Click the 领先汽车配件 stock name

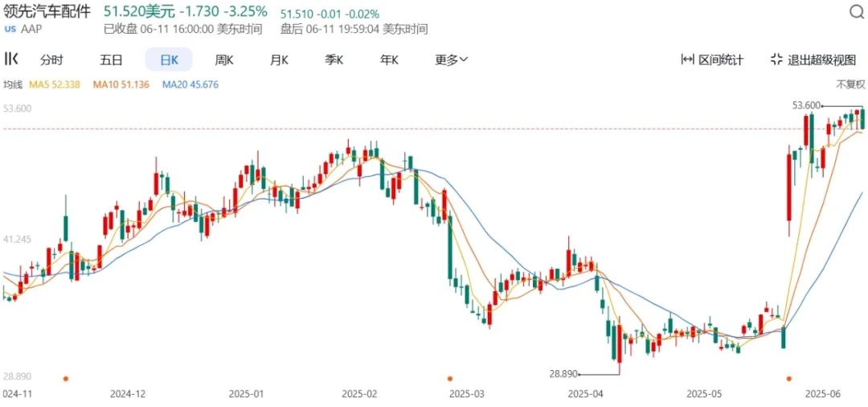47,12
